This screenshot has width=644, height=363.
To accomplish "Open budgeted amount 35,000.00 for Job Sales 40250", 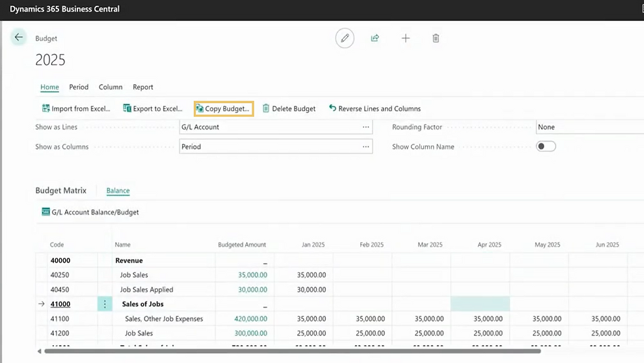I will tap(252, 275).
